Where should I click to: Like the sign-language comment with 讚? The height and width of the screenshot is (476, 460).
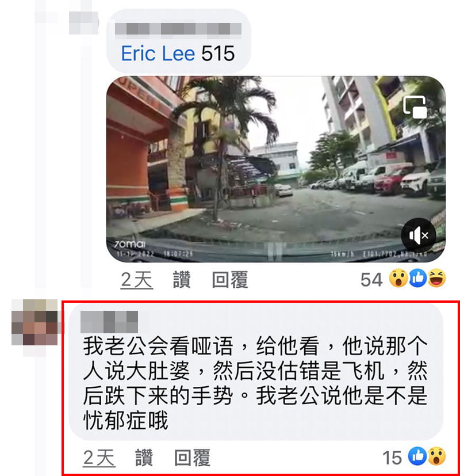click(144, 458)
